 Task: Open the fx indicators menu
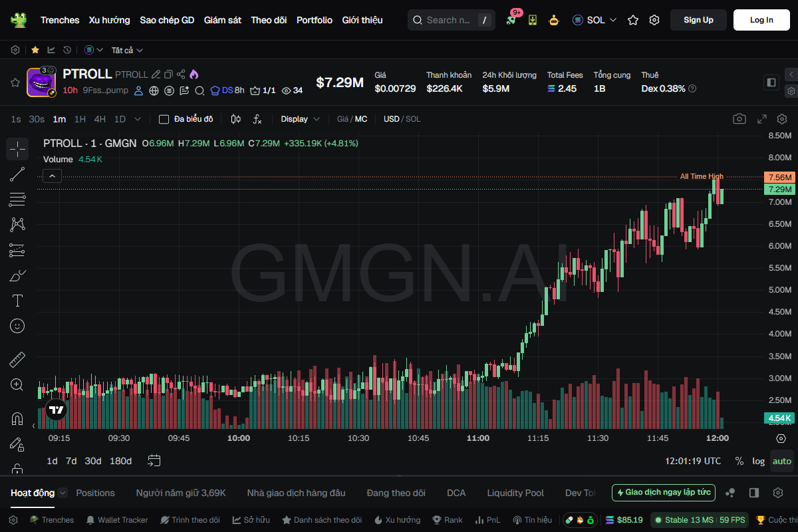[257, 119]
